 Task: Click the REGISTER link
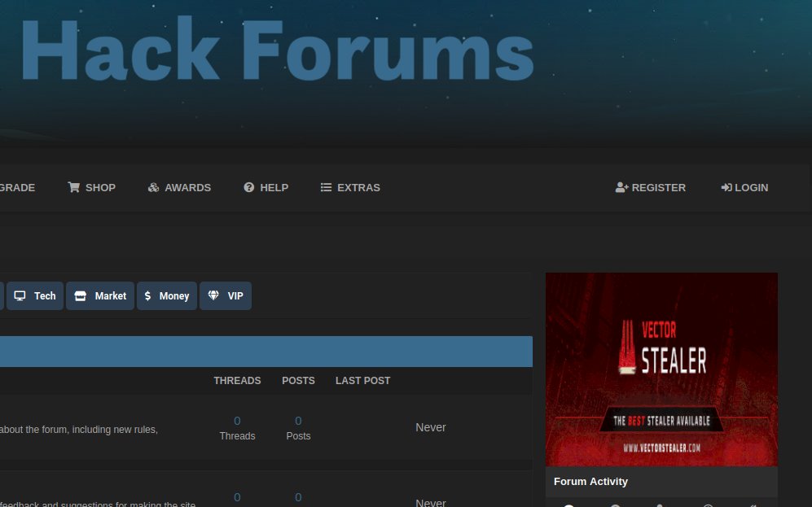pos(651,187)
